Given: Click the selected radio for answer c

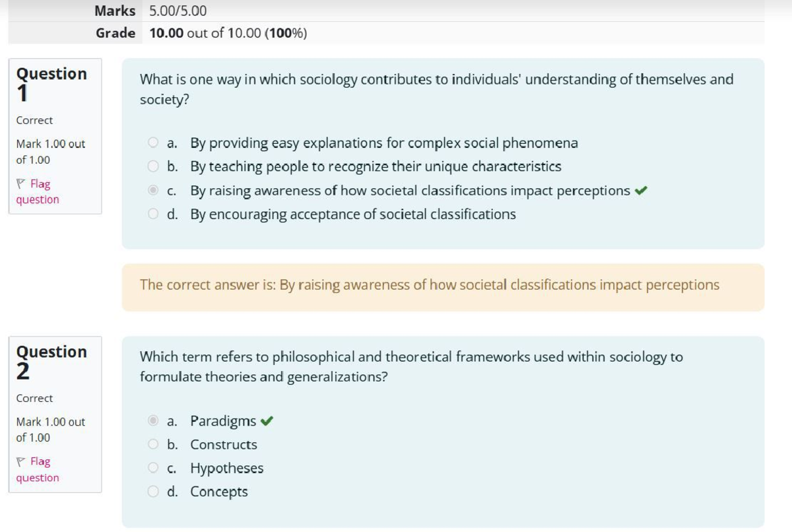Looking at the screenshot, I should 152,190.
